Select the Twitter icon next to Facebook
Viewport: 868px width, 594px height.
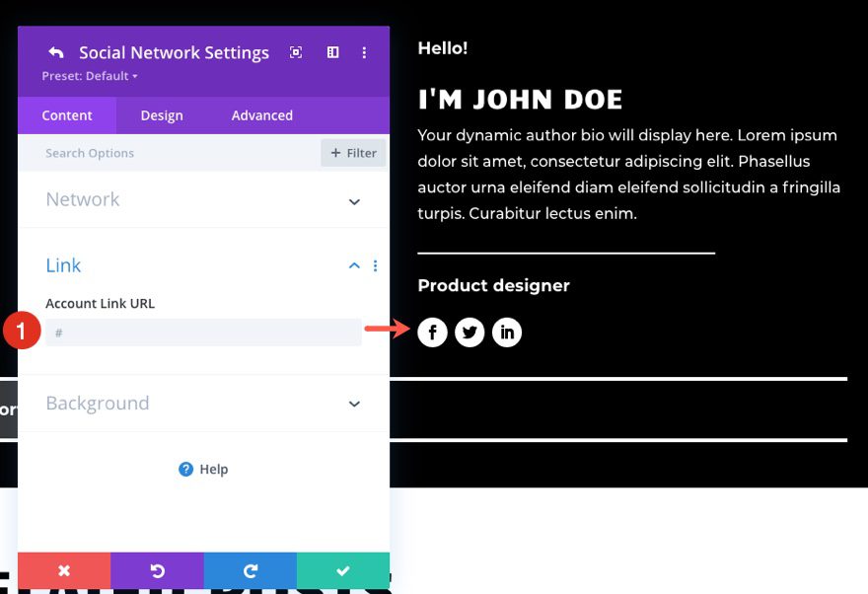click(x=470, y=333)
